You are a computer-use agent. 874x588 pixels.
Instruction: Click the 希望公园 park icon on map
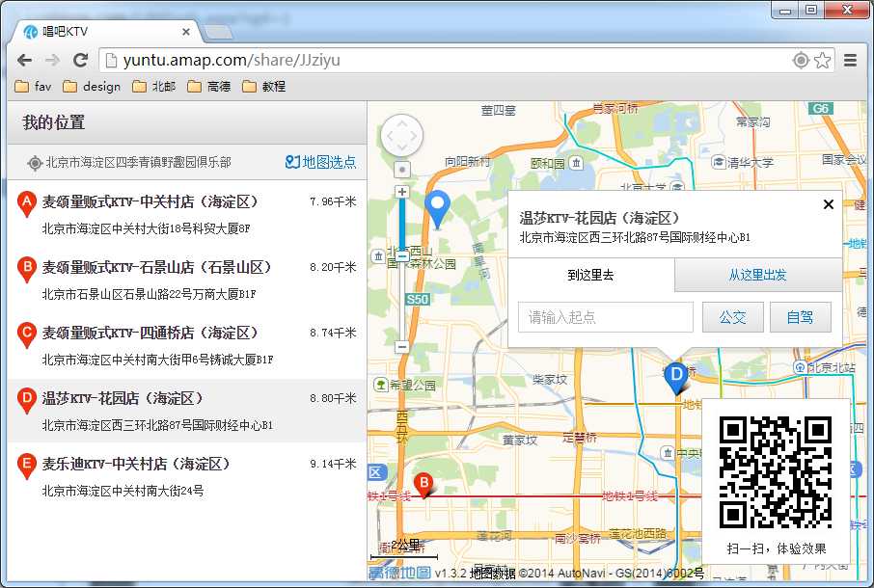coord(381,385)
